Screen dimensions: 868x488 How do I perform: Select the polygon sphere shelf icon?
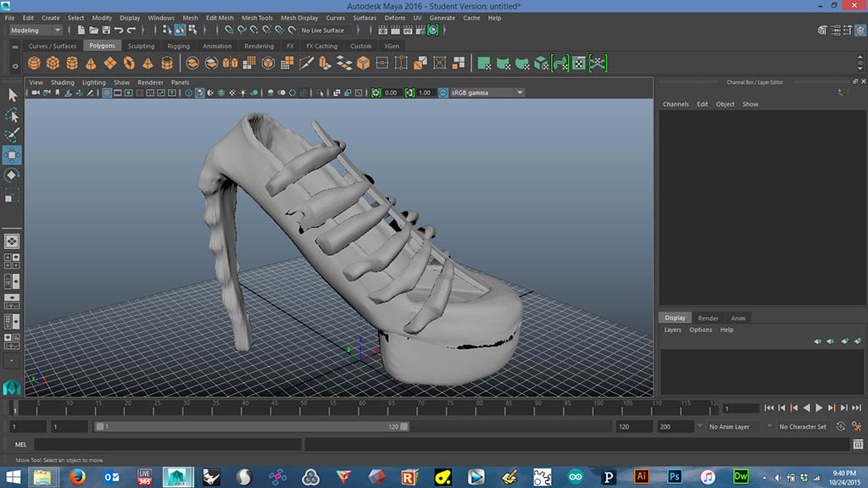click(35, 64)
